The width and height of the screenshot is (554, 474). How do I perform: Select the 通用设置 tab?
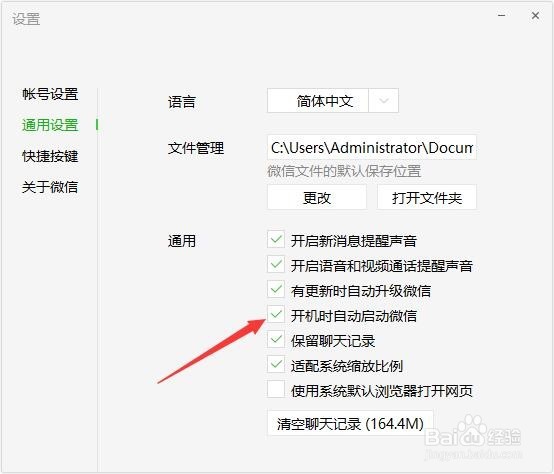pos(50,125)
